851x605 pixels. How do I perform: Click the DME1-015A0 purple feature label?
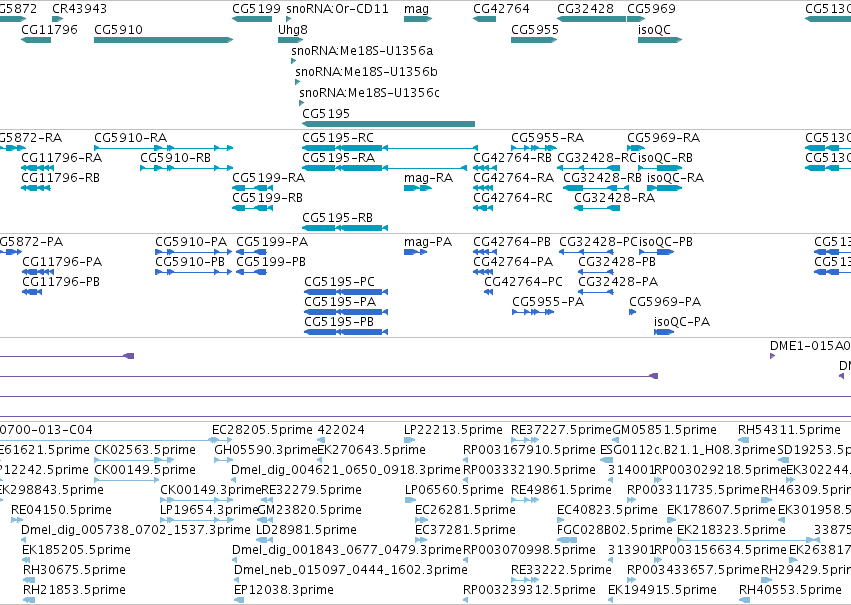pyautogui.click(x=810, y=346)
